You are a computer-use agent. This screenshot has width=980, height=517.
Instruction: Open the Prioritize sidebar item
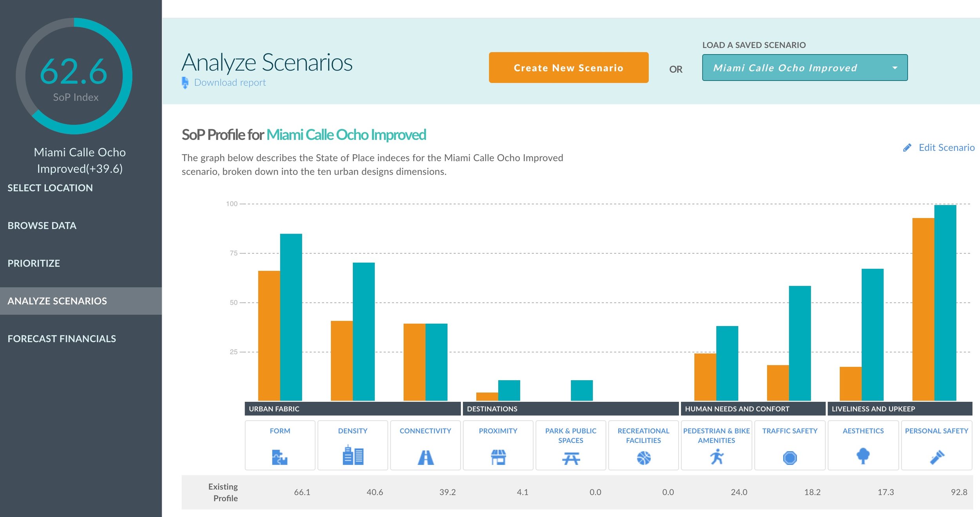click(x=34, y=263)
